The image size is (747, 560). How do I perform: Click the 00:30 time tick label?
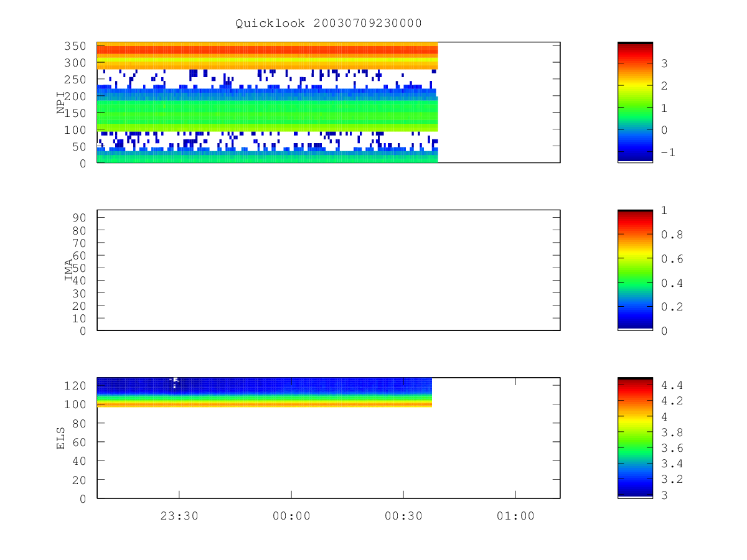click(403, 516)
